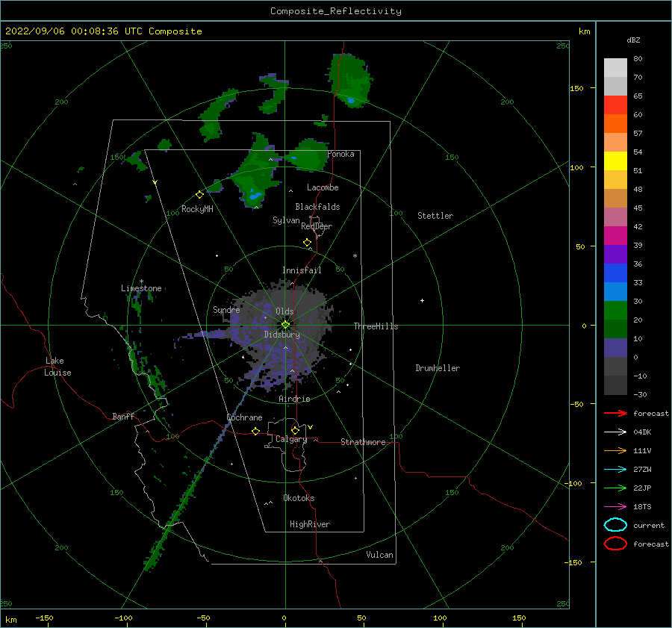Click the Didsbury town label

pos(281,335)
